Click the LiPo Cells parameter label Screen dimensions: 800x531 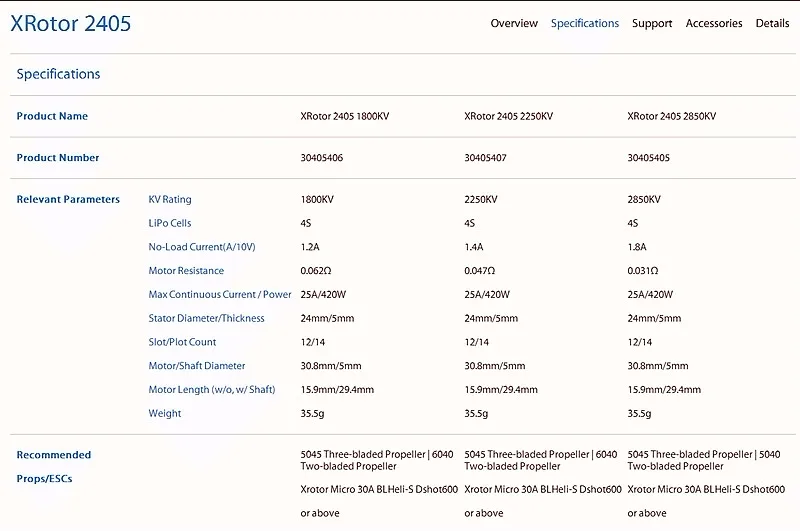coord(170,223)
